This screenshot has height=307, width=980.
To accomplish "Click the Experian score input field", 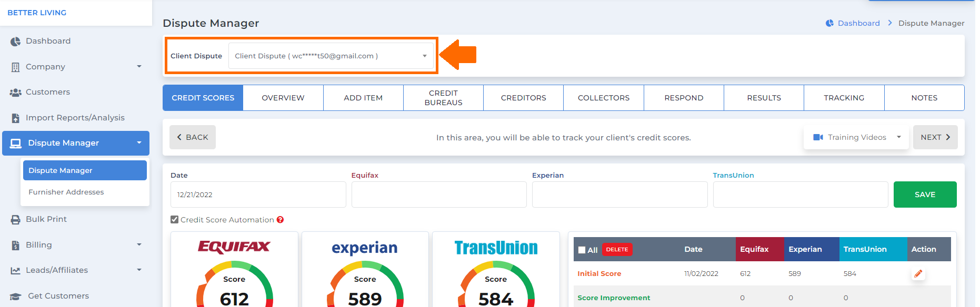I will (x=619, y=195).
